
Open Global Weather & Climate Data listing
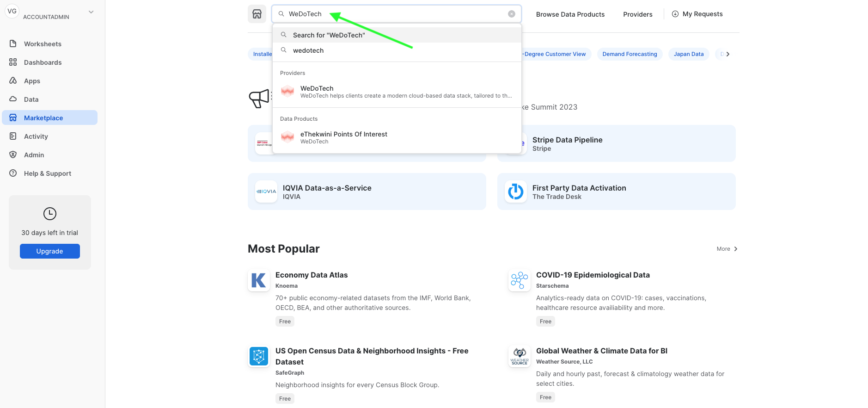(x=602, y=351)
